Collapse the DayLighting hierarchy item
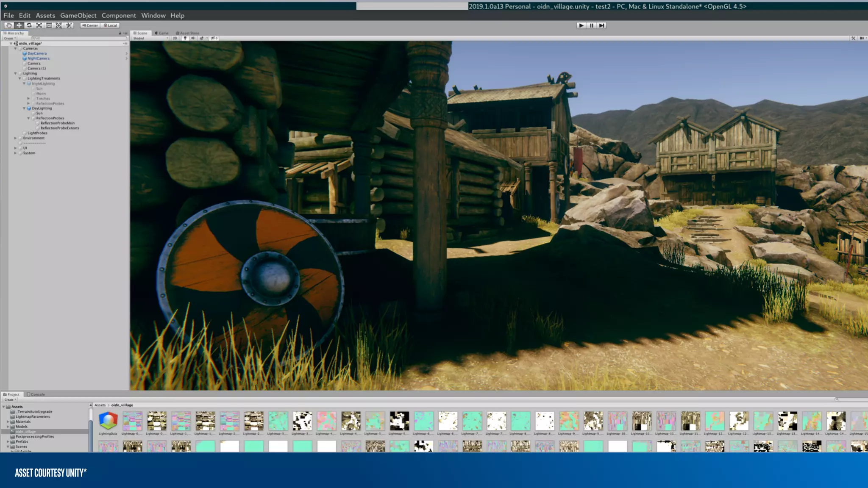The image size is (868, 488). (24, 108)
